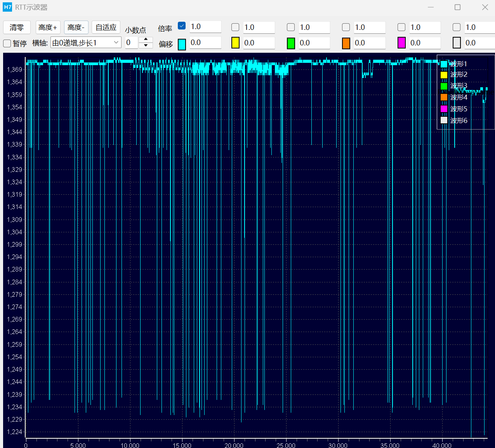495x448 pixels.
Task: Select 波形2 in the chart legend
Action: point(459,74)
